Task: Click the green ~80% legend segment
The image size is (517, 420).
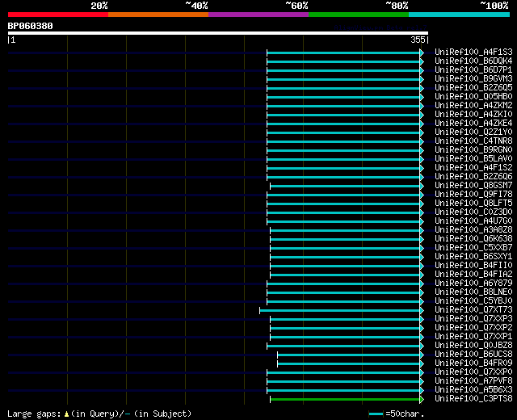Action: point(359,15)
